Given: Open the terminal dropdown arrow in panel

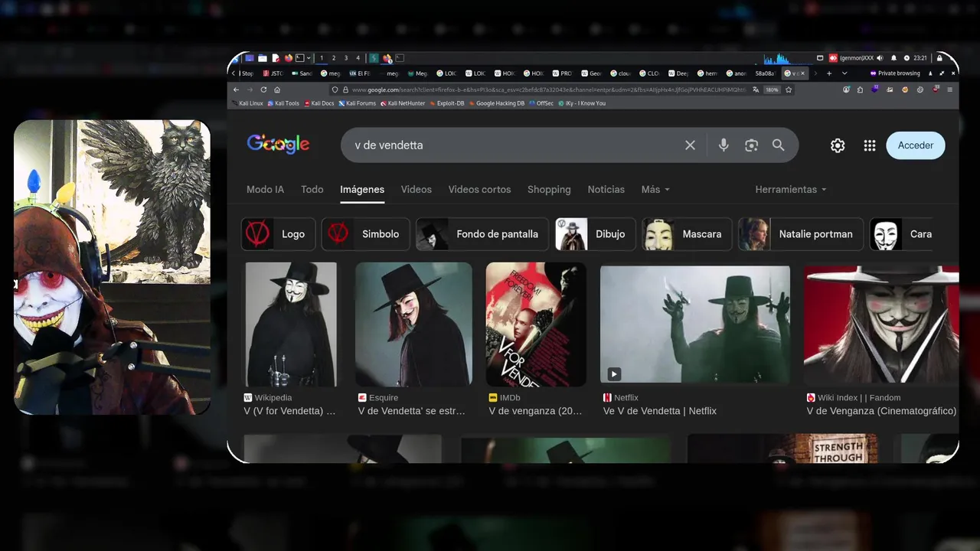Looking at the screenshot, I should point(309,58).
